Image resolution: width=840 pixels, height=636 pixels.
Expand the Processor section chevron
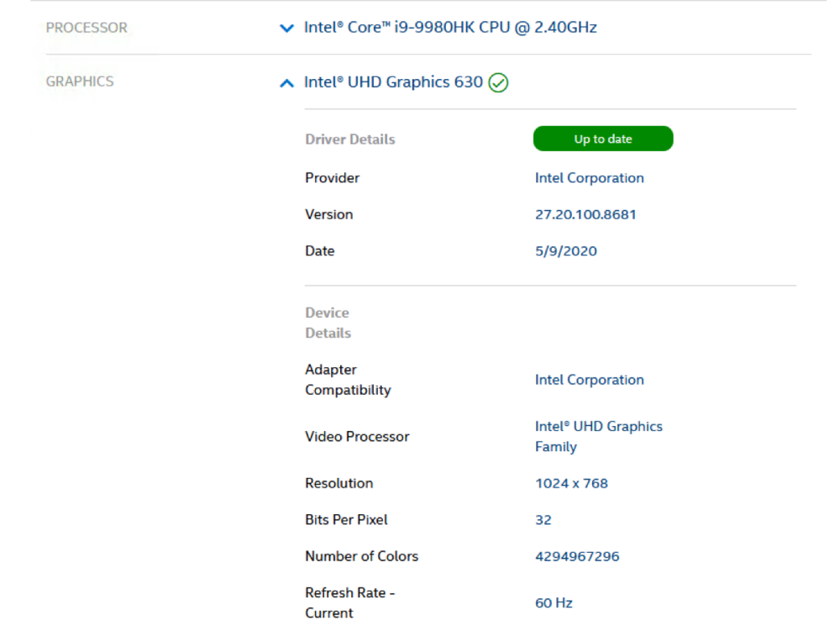pyautogui.click(x=286, y=29)
